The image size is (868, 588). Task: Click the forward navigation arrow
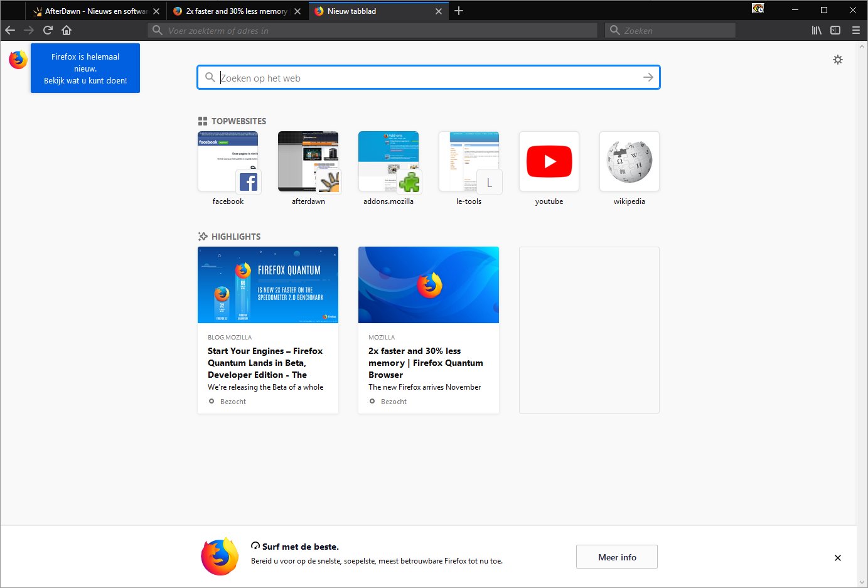[29, 30]
